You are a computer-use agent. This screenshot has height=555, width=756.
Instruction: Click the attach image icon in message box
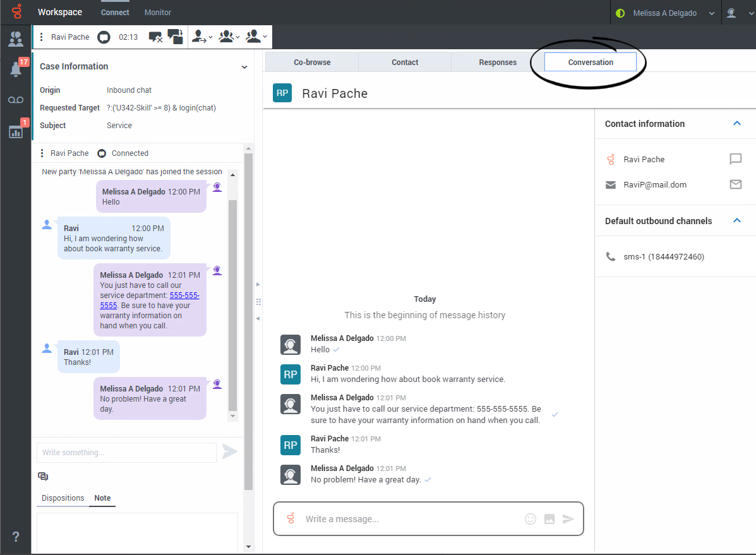tap(549, 519)
